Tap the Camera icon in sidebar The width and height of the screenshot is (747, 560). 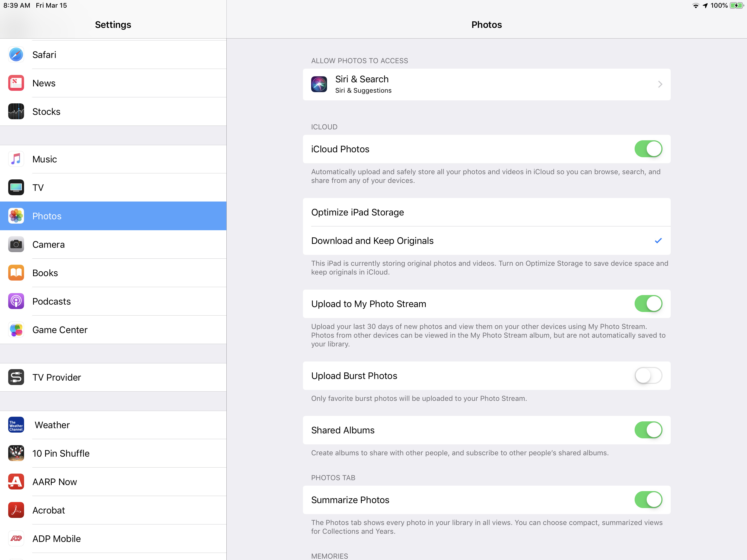click(16, 244)
